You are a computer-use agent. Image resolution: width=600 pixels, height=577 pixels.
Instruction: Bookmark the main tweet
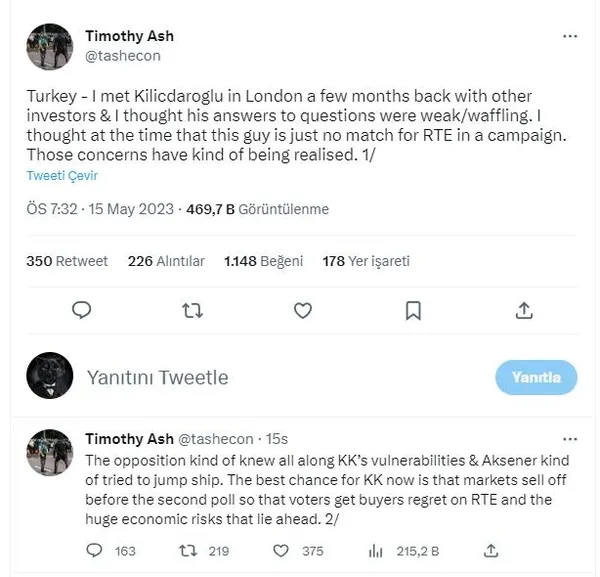413,310
